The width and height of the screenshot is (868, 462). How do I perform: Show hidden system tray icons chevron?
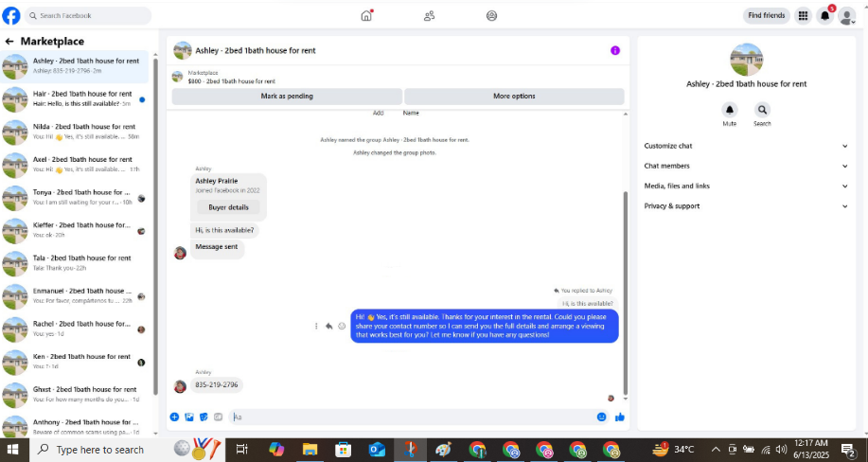point(716,450)
